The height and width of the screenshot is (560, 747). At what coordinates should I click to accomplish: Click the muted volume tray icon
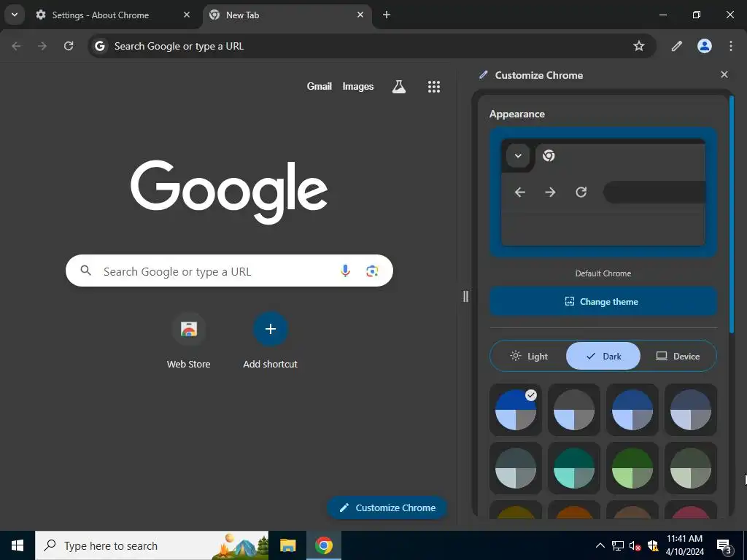coord(635,545)
